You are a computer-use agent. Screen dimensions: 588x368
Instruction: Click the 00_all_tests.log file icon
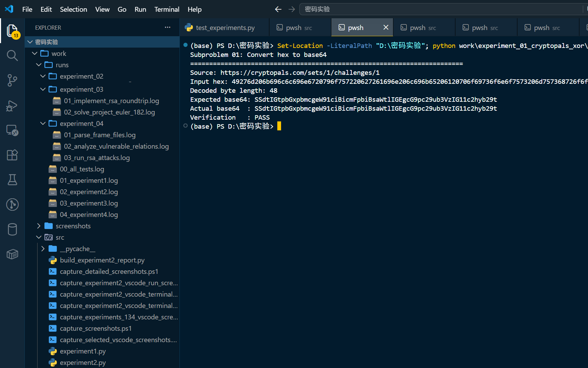53,169
